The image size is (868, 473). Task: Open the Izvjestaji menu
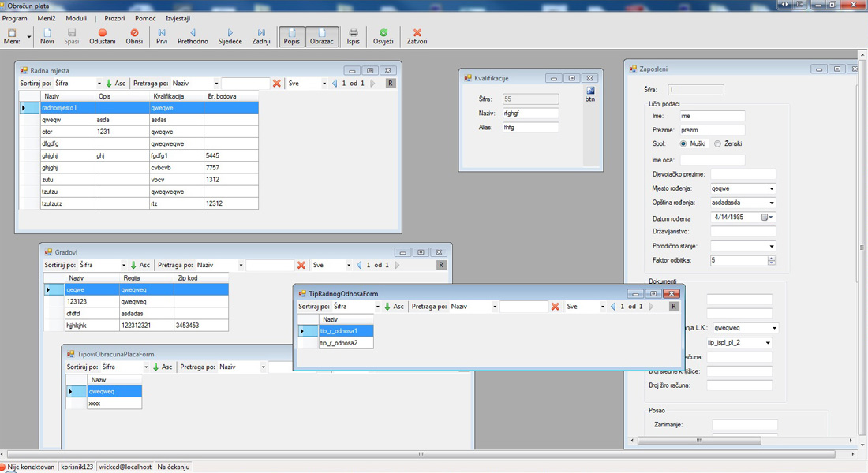pyautogui.click(x=178, y=18)
